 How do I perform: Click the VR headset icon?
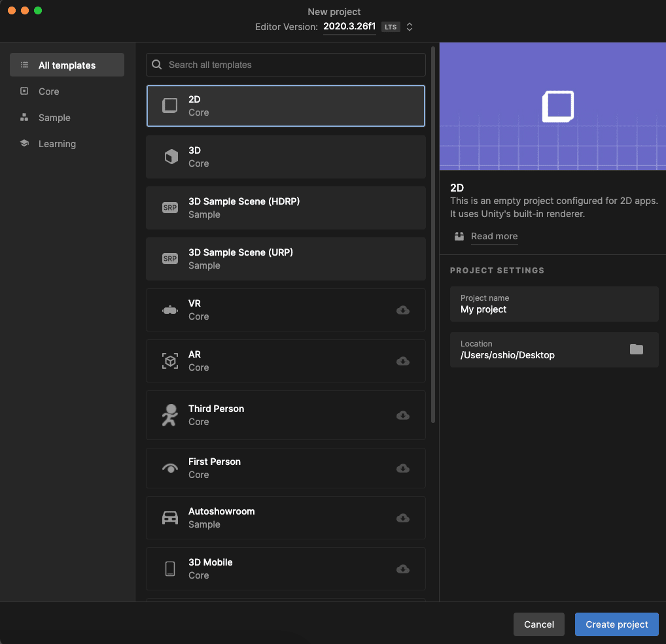170,311
